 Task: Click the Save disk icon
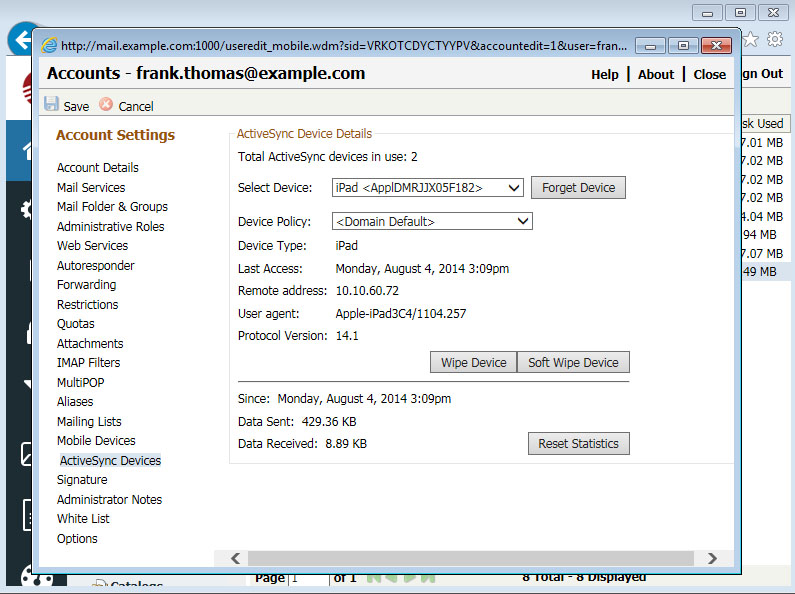[51, 105]
